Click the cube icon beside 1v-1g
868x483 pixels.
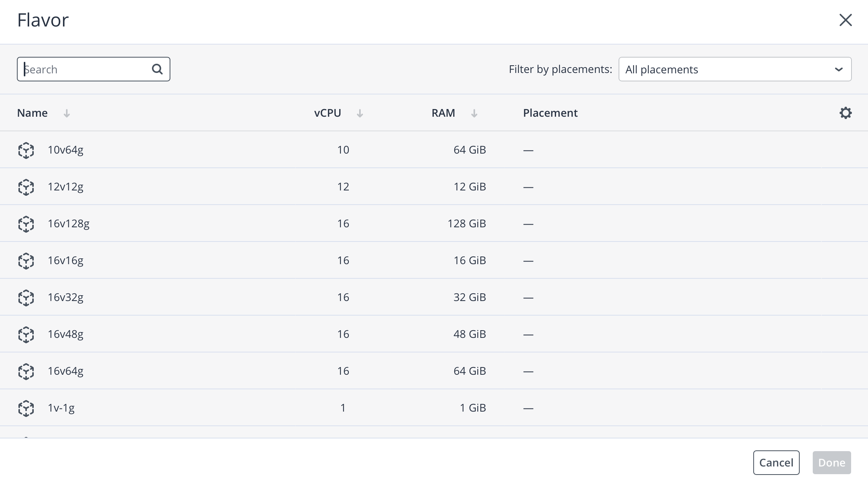[26, 408]
